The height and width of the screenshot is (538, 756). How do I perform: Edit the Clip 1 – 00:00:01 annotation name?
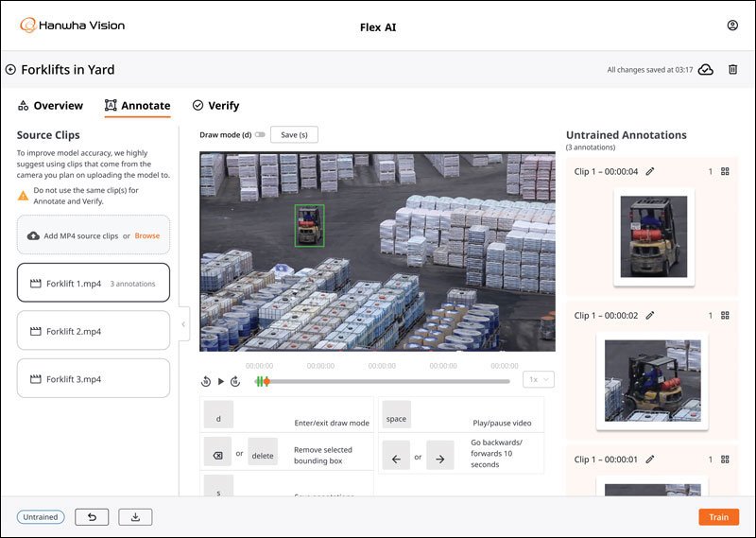[650, 459]
